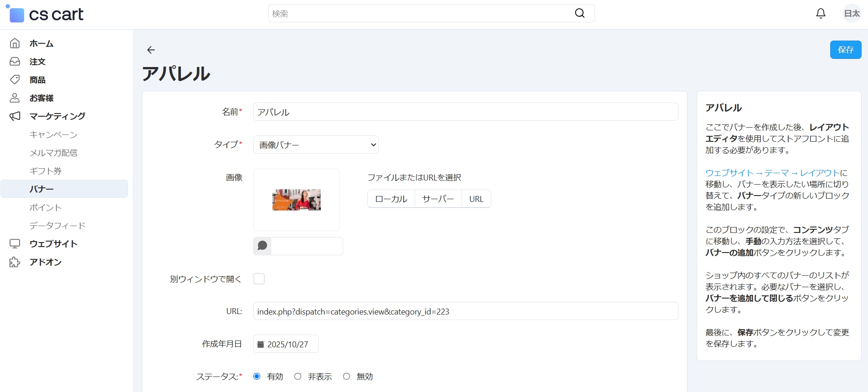The height and width of the screenshot is (392, 868).
Task: Click the notification bell icon
Action: [x=821, y=14]
